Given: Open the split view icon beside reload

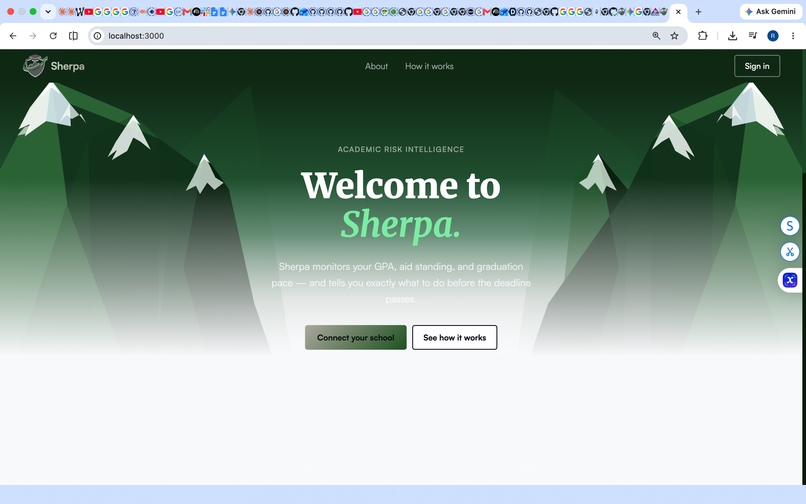Looking at the screenshot, I should 74,36.
